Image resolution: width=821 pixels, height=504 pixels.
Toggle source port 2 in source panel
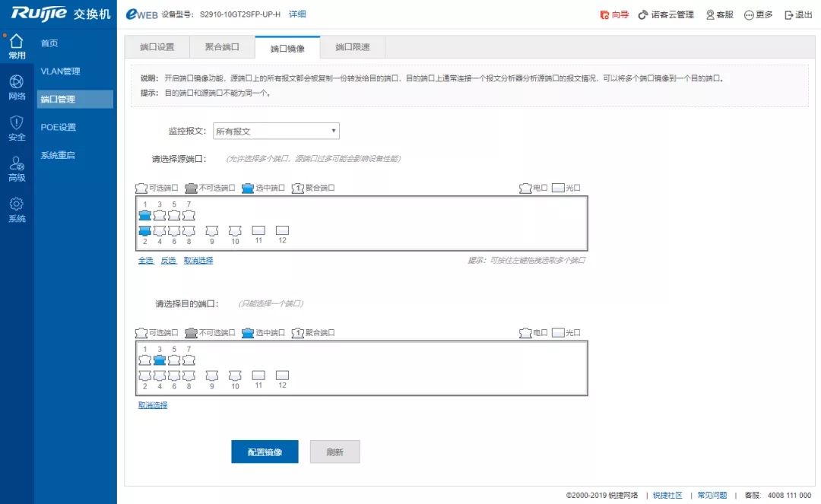click(x=144, y=230)
